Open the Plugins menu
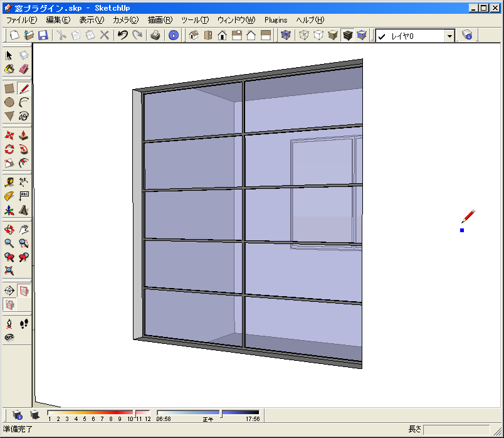The height and width of the screenshot is (438, 504). (275, 20)
